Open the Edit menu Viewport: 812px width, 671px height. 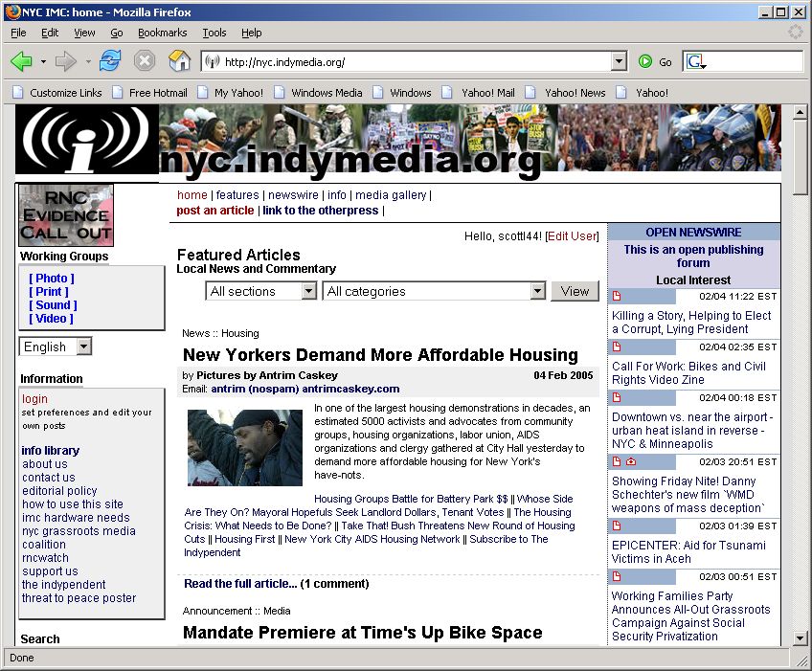50,33
